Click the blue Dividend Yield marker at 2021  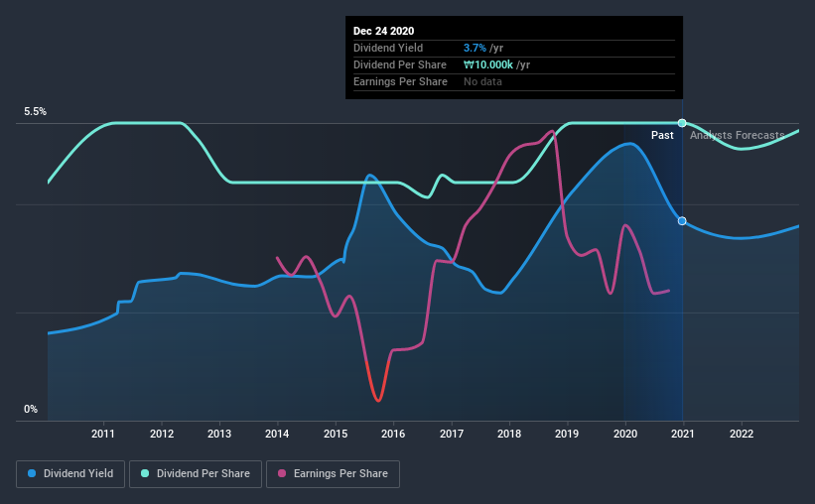pos(682,221)
